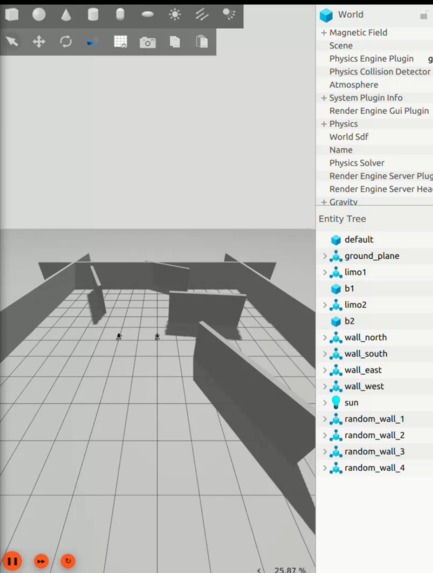
Task: Toggle the World inspector lock icon
Action: coord(423,16)
